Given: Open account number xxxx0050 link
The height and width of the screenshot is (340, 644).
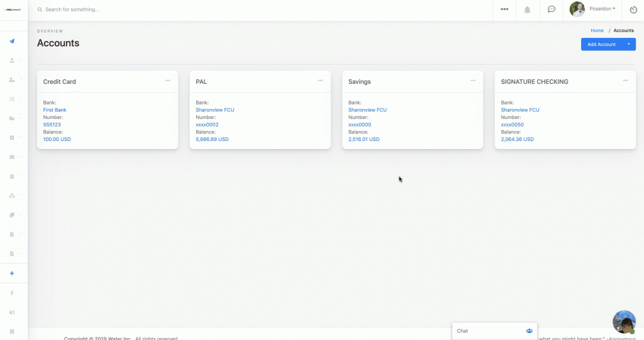Looking at the screenshot, I should [x=512, y=125].
